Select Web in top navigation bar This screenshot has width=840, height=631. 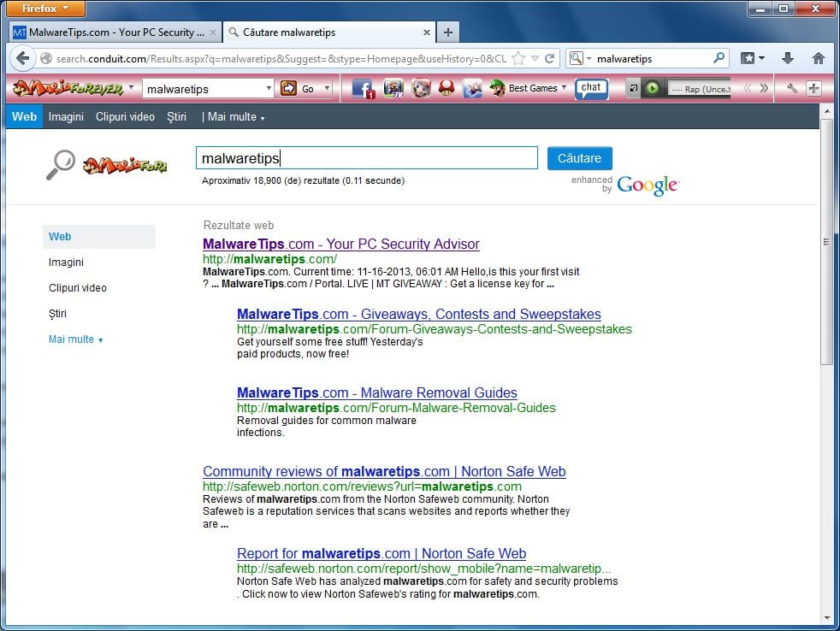click(24, 117)
